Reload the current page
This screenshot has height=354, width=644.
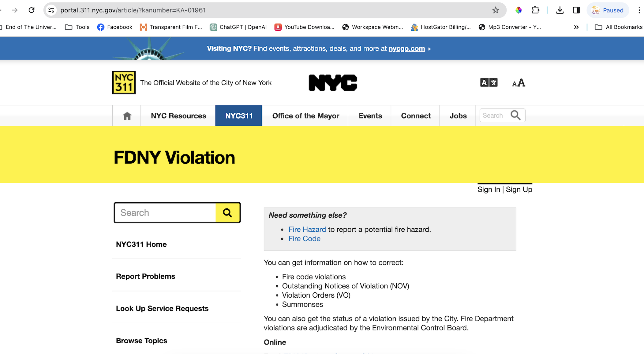pos(31,10)
